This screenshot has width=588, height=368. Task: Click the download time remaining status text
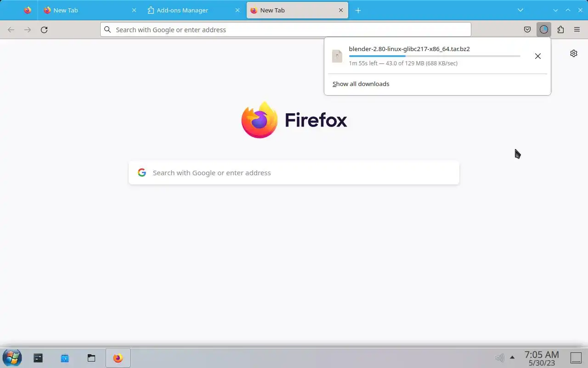403,63
